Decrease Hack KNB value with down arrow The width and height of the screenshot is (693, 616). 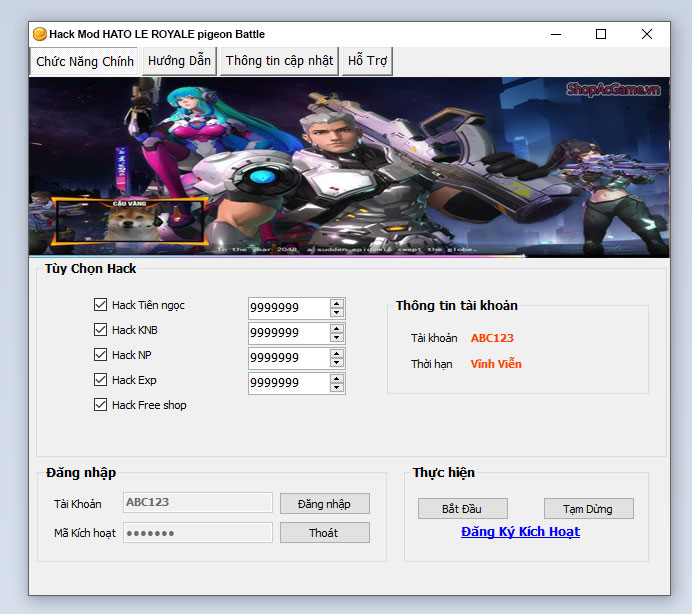pos(337,338)
